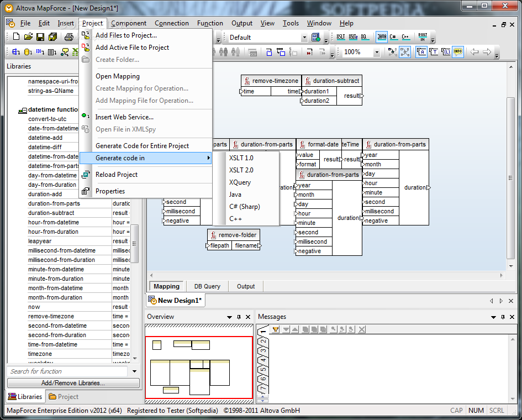The width and height of the screenshot is (522, 420).
Task: Toggle the INFO tips button
Action: [x=458, y=52]
